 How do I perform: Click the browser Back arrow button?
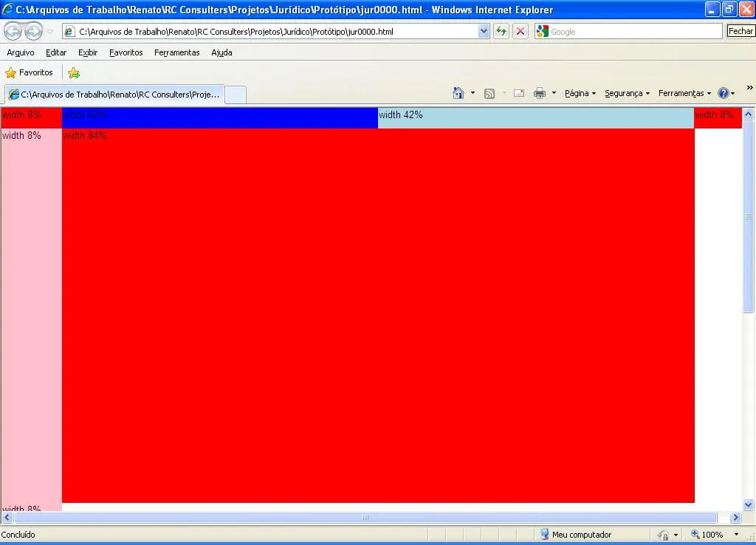(x=13, y=32)
